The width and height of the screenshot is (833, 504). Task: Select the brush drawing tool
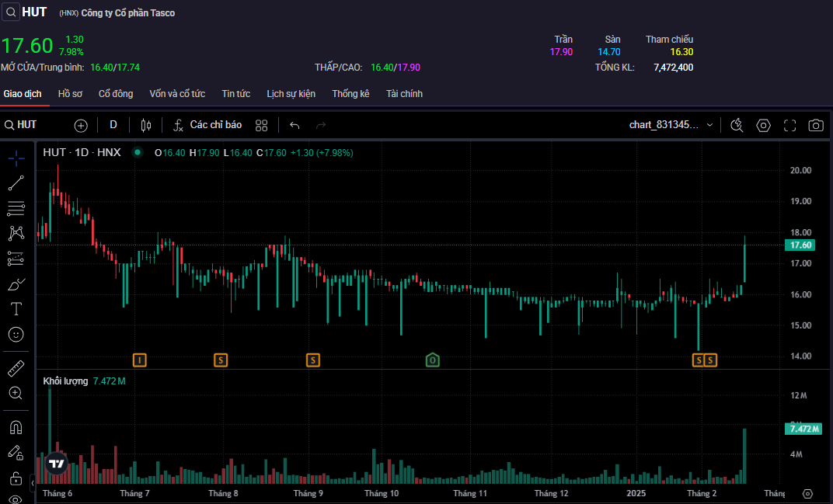(x=16, y=284)
